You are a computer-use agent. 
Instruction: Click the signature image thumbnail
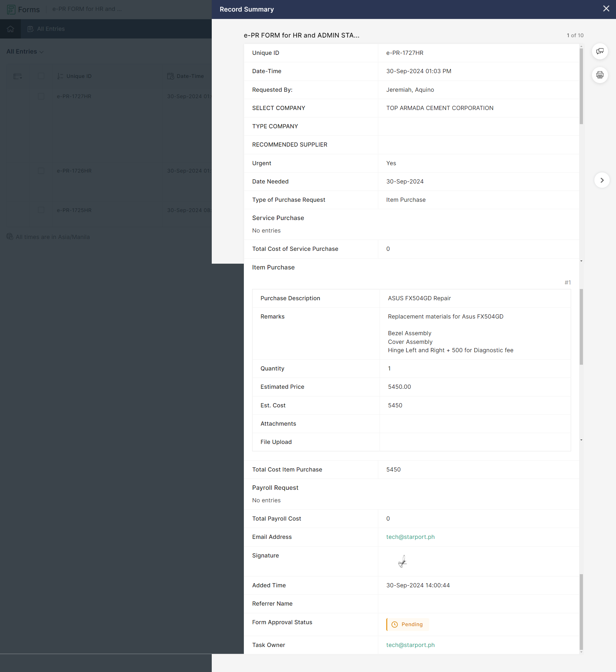click(402, 562)
